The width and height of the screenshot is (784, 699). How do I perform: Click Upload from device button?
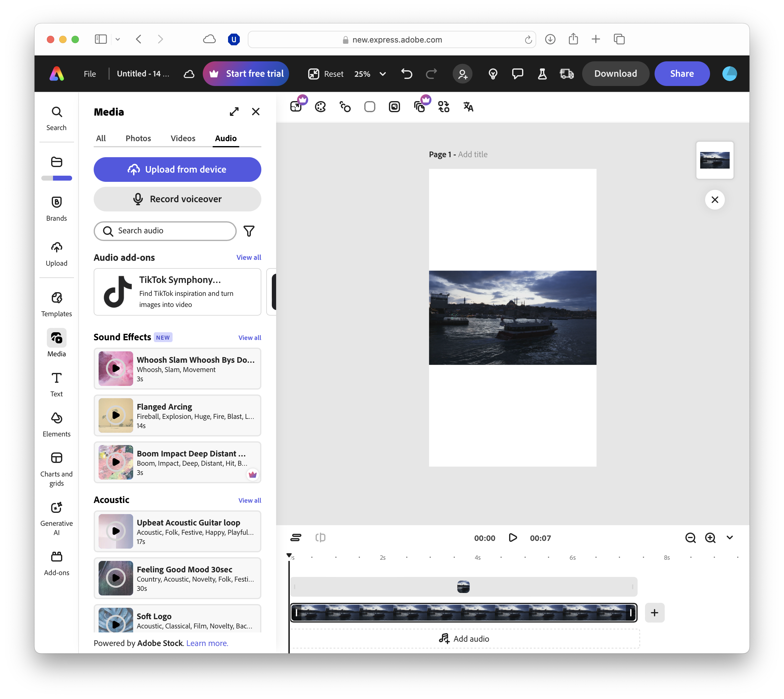(x=178, y=170)
